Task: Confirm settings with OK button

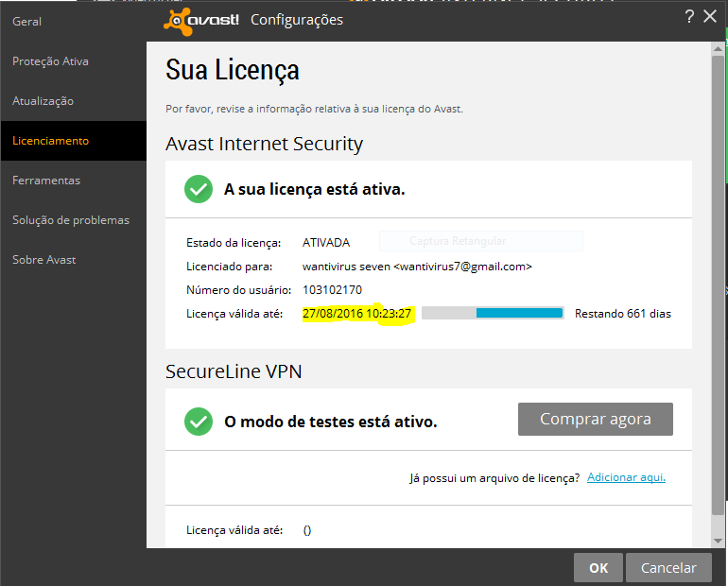Action: click(x=598, y=567)
